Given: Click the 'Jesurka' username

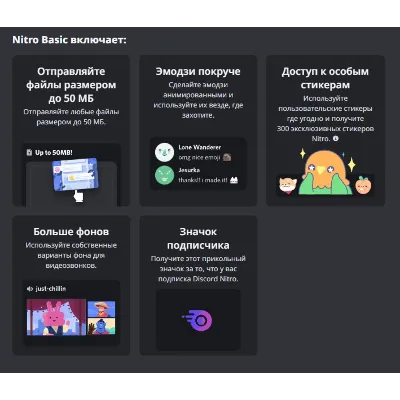Looking at the screenshot, I should (189, 170).
